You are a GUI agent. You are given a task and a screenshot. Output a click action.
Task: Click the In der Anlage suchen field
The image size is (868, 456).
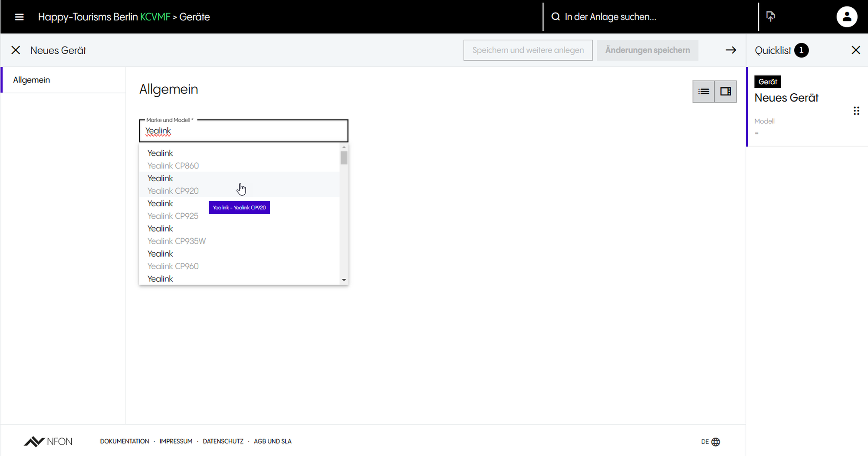coord(651,17)
